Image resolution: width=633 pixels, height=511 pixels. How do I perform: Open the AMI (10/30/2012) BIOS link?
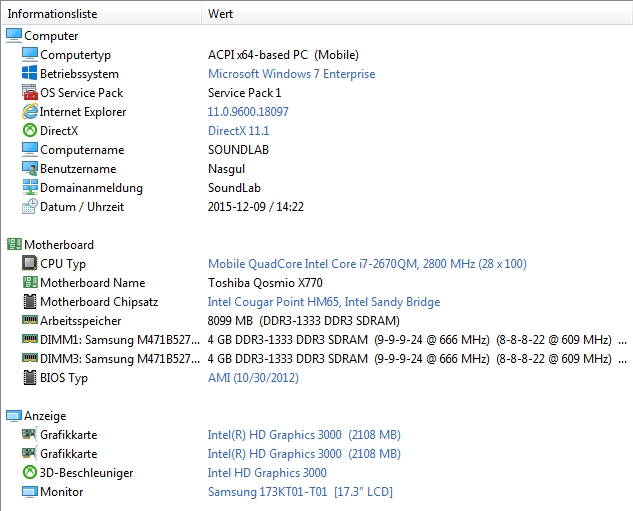click(253, 378)
